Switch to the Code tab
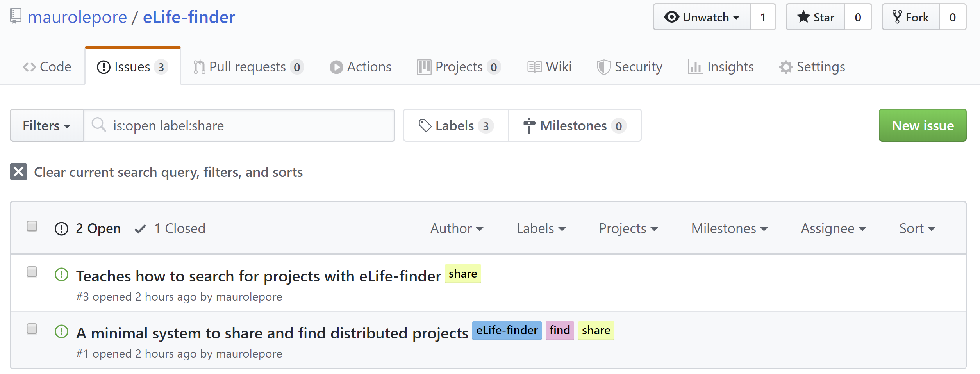 (x=47, y=67)
